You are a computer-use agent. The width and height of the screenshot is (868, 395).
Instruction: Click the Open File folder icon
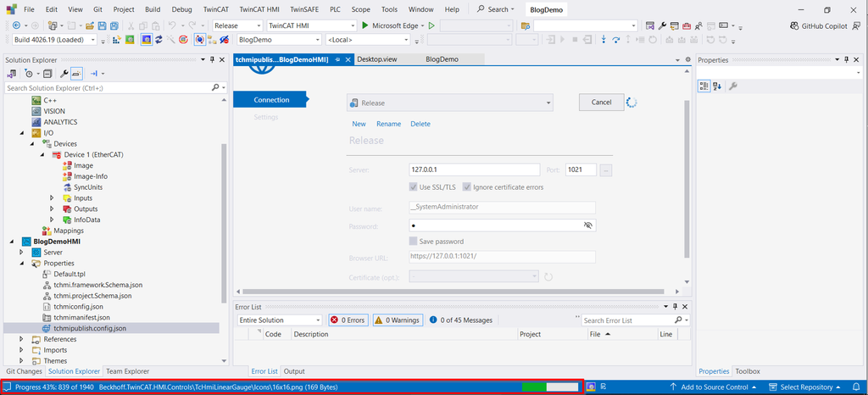pyautogui.click(x=90, y=25)
